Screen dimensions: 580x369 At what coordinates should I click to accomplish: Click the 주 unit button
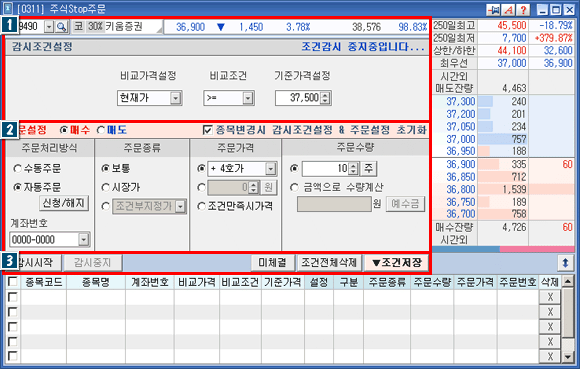(368, 169)
